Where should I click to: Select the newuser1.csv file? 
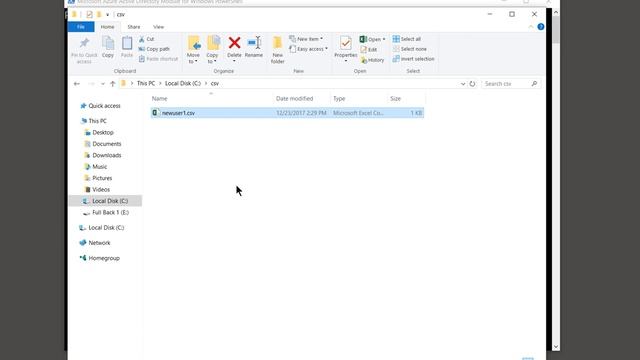[x=287, y=113]
